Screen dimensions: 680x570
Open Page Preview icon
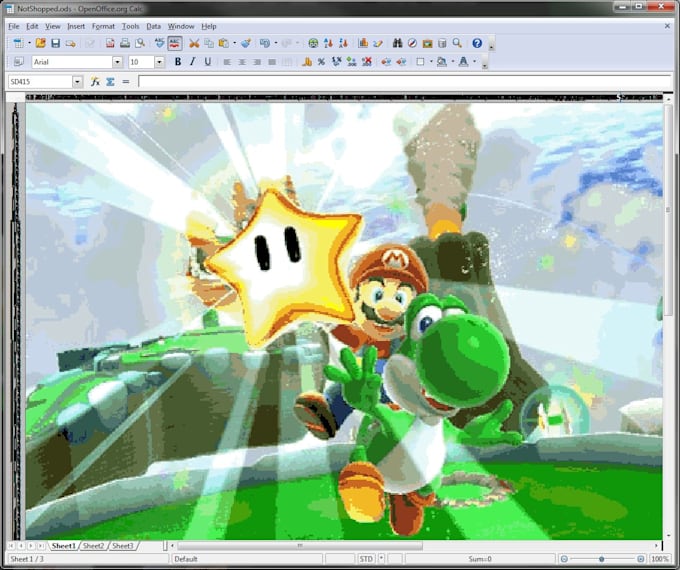point(140,43)
